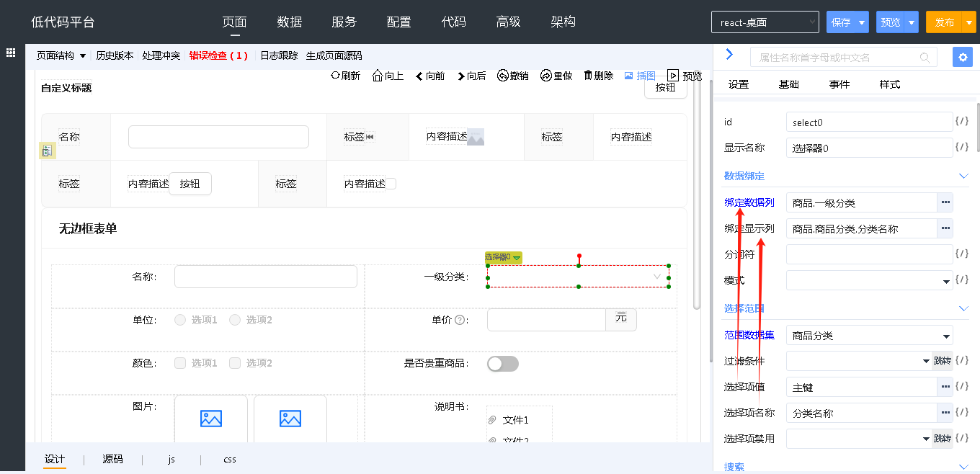The image size is (980, 474).
Task: Switch to the 数据 top menu
Action: tap(290, 22)
